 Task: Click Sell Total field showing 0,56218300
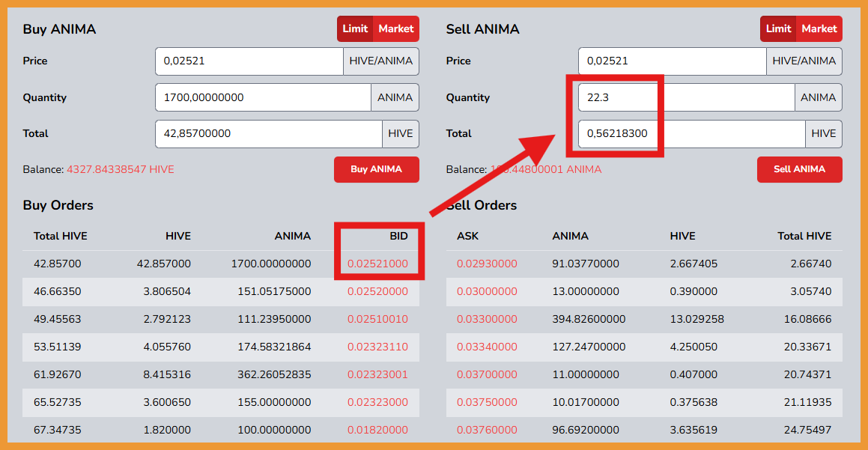click(x=691, y=134)
